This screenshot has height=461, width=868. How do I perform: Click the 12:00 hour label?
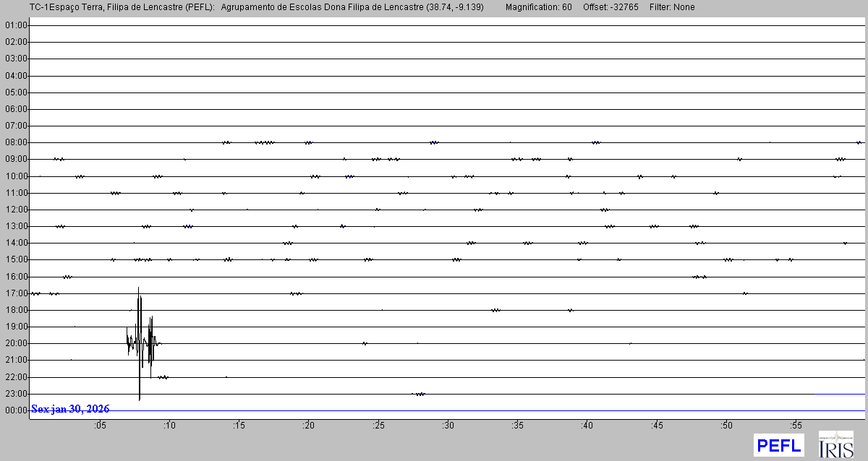coord(16,210)
